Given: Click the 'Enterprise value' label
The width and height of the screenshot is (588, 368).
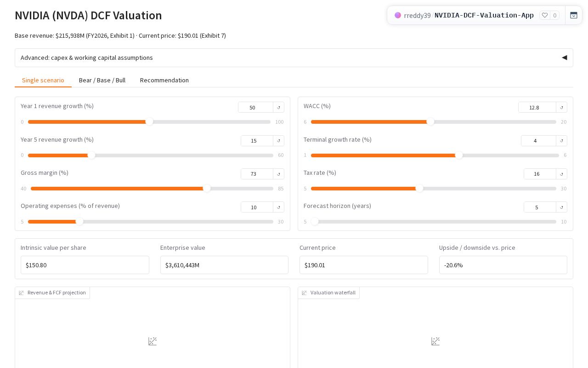Looking at the screenshot, I should (183, 247).
